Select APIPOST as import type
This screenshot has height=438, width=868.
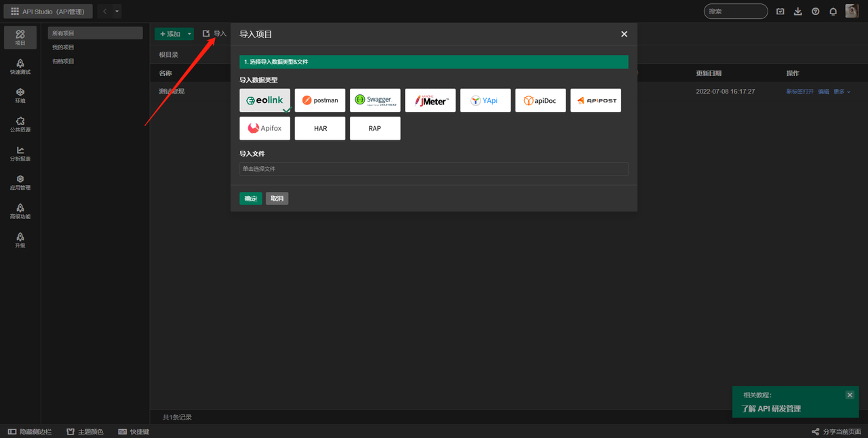[x=596, y=100]
